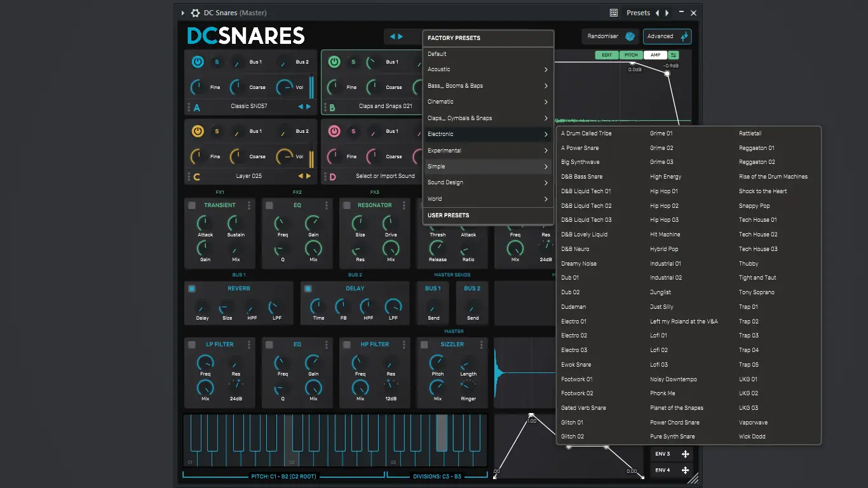Load previous sample on layer C
The height and width of the screenshot is (488, 868).
coord(301,176)
